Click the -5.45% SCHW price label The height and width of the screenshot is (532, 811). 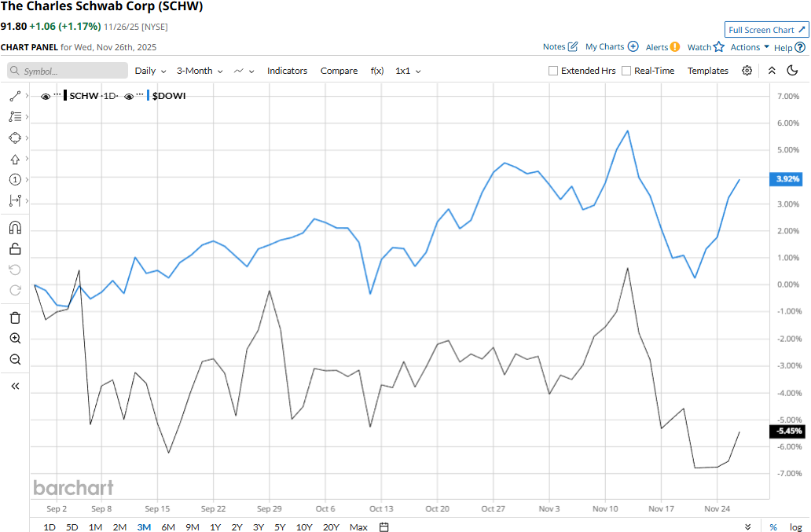pyautogui.click(x=787, y=431)
